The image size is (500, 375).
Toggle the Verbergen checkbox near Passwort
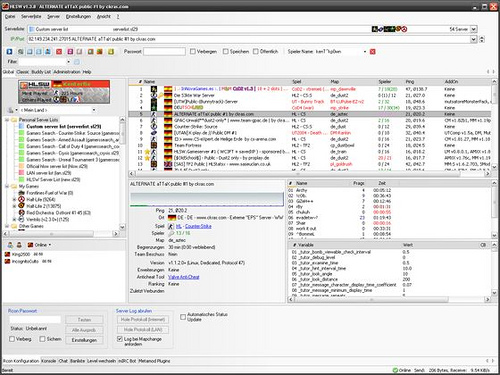coord(193,51)
